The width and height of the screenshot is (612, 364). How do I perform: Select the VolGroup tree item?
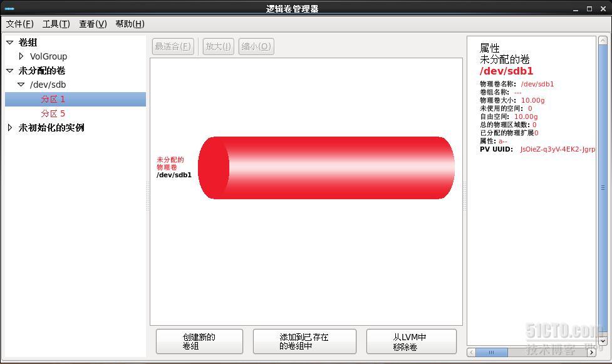pos(48,56)
